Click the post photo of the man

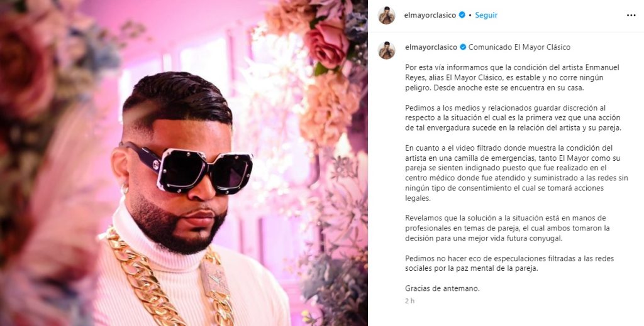pyautogui.click(x=184, y=163)
